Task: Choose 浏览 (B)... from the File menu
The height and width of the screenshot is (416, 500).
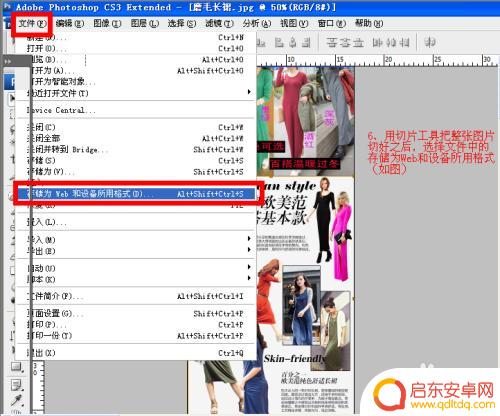Action: pos(136,60)
